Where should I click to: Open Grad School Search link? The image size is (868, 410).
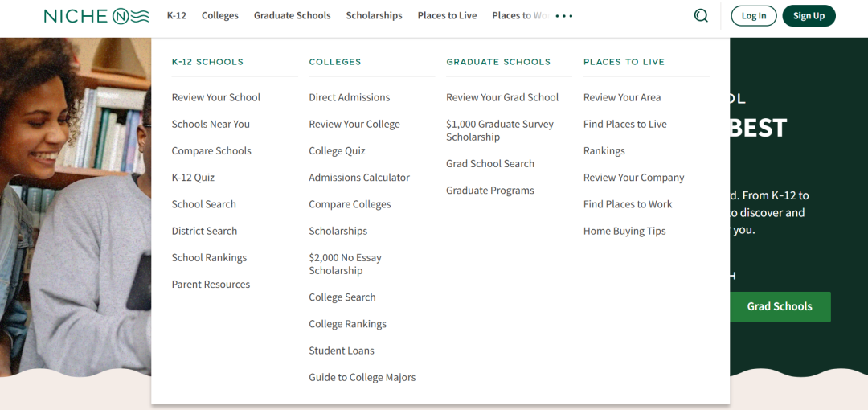click(490, 163)
